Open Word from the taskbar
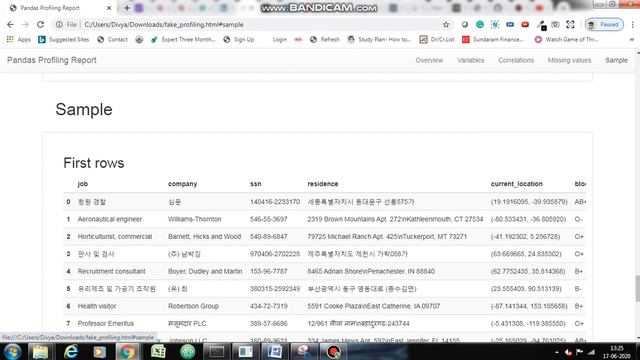The height and width of the screenshot is (360, 640). (x=275, y=351)
